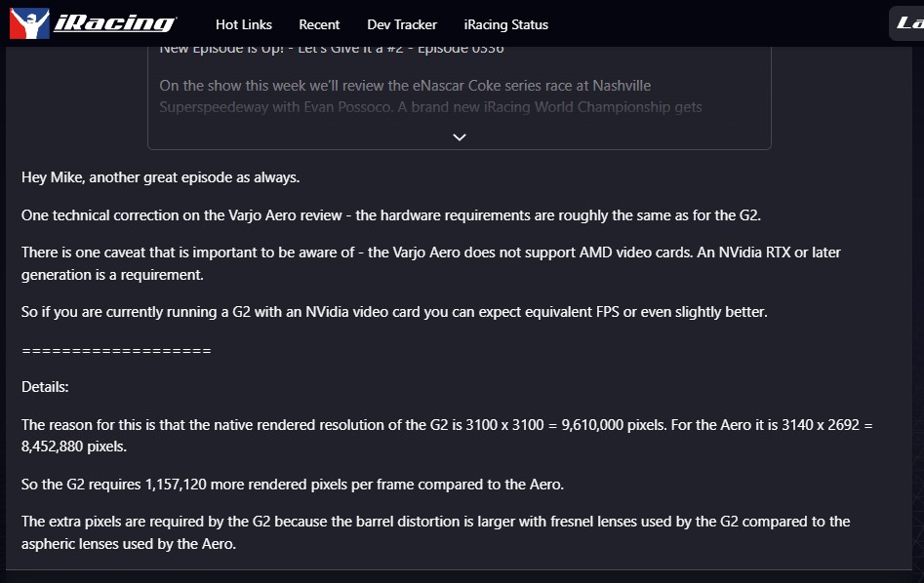Click the '1,157,120 more rendered pixels' sentence
The image size is (924, 583).
point(293,485)
